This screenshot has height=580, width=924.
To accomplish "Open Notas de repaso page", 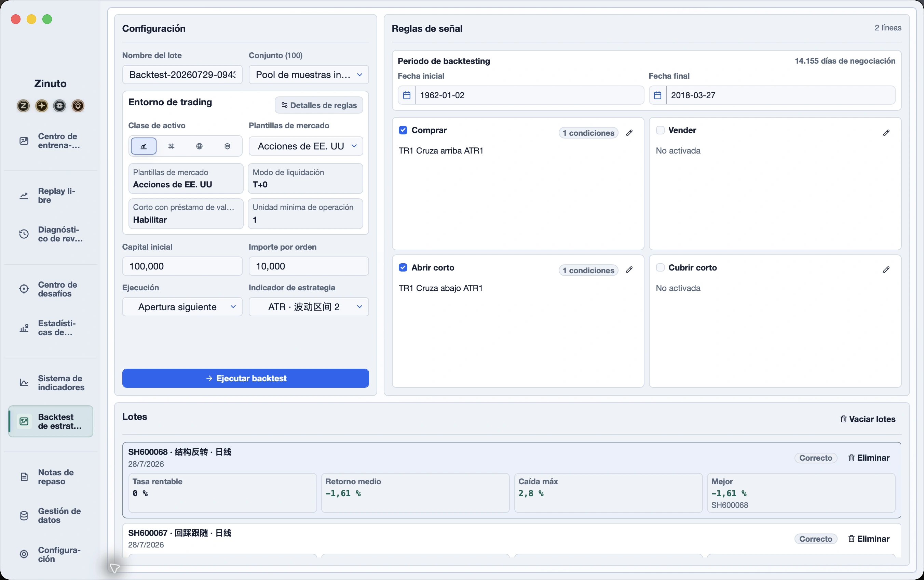I will point(51,477).
